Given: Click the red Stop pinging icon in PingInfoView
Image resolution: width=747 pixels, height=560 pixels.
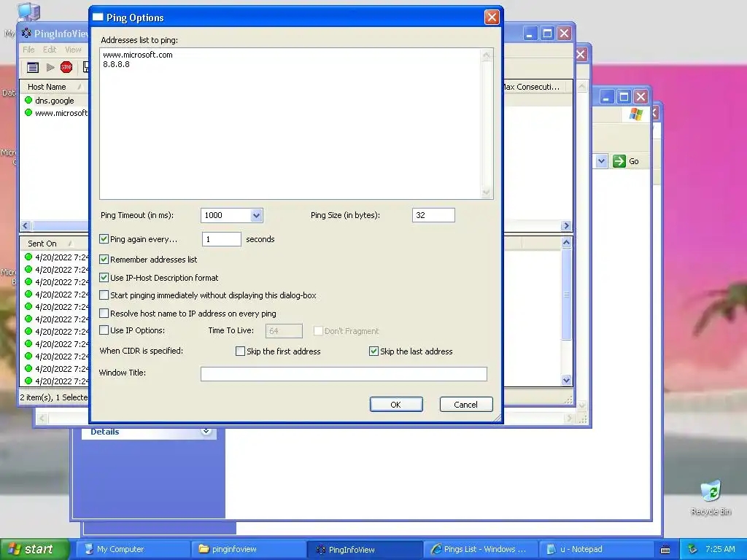Looking at the screenshot, I should 66,67.
